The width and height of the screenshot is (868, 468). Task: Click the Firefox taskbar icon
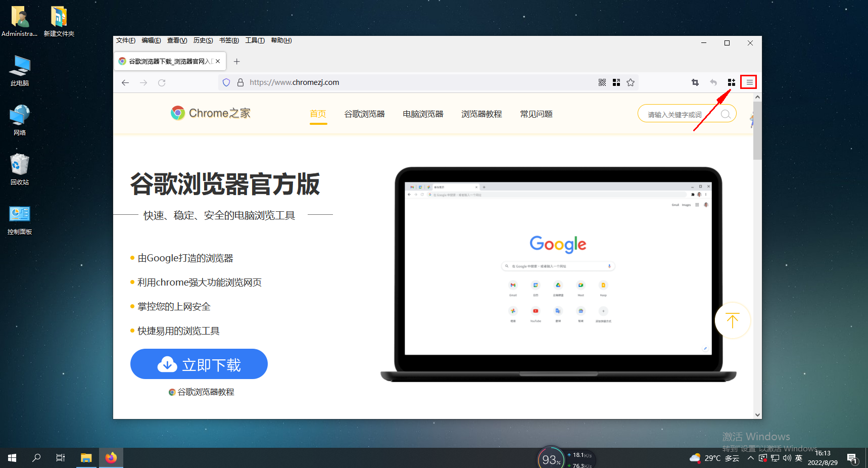point(111,458)
